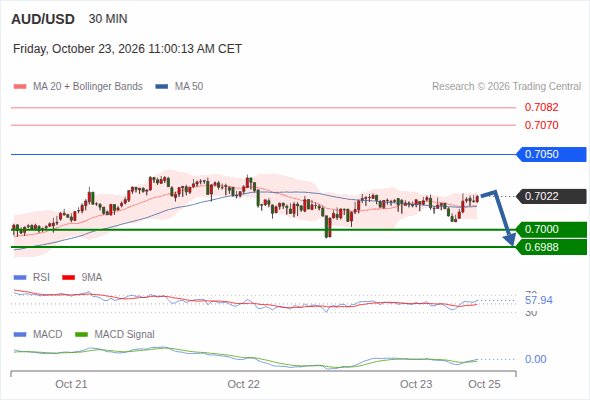Click the RSI value 57.94 label
The image size is (590, 400).
pos(539,300)
